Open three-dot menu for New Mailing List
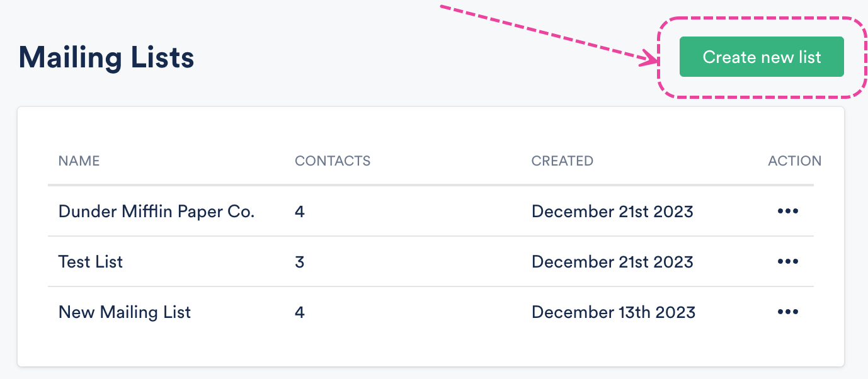This screenshot has width=868, height=379. (787, 312)
